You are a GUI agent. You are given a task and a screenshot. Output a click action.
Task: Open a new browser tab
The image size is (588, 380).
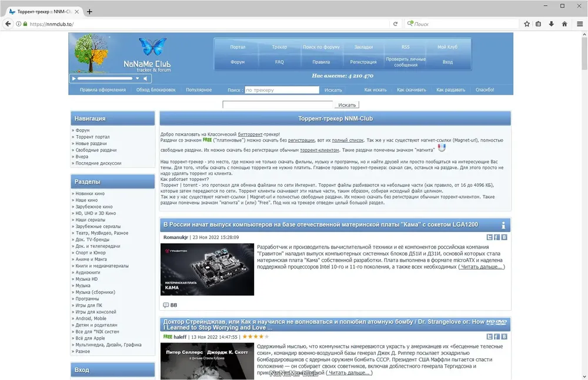point(89,12)
